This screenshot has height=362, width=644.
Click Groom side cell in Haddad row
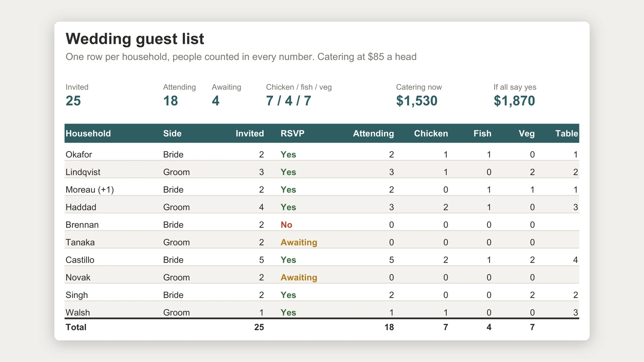pos(177,207)
